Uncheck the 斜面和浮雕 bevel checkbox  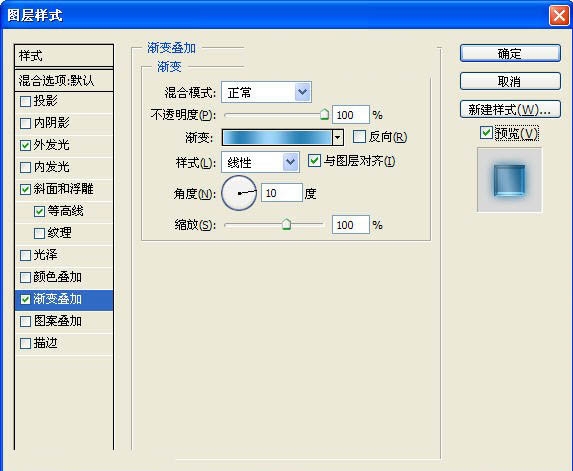coord(25,189)
